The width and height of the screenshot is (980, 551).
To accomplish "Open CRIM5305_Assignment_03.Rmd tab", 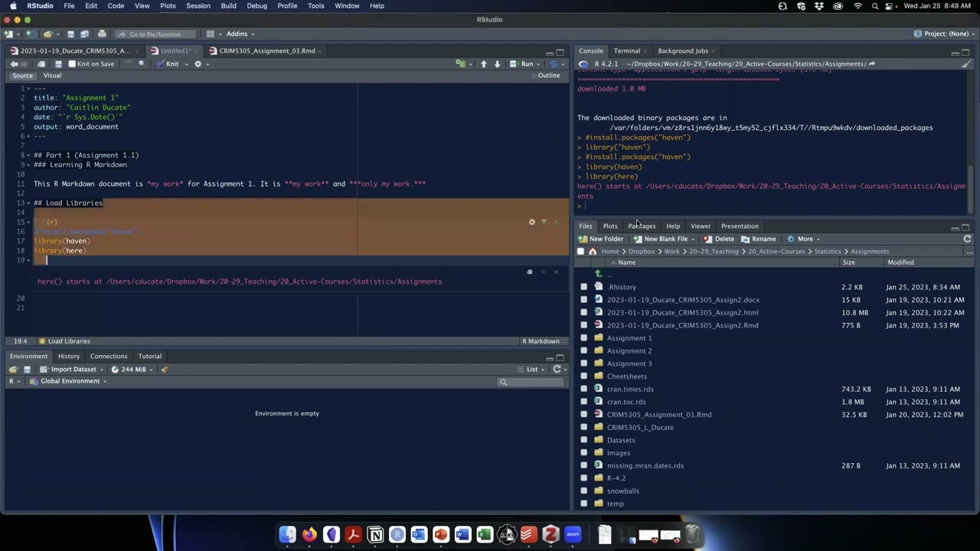I will coord(266,51).
